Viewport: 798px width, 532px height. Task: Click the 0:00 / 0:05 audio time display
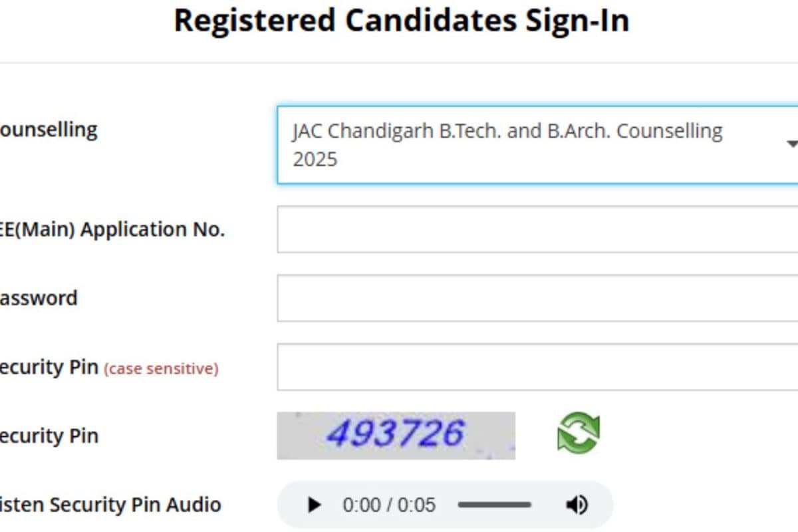[389, 505]
